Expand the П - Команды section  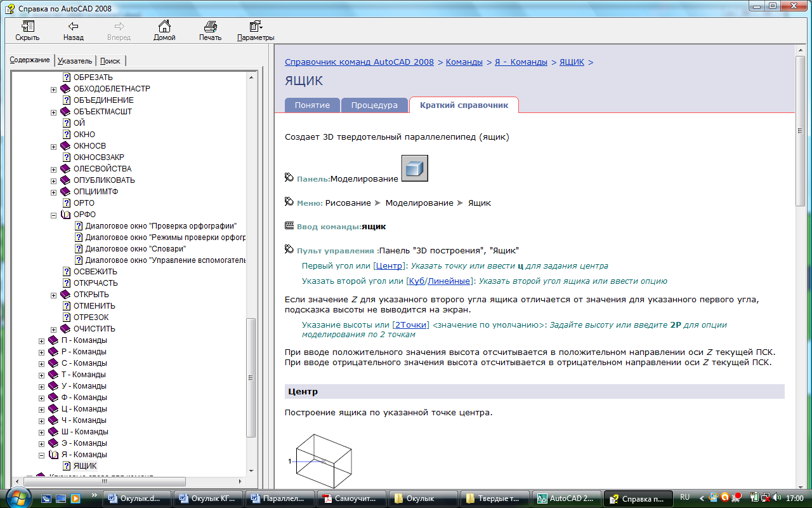tap(42, 341)
